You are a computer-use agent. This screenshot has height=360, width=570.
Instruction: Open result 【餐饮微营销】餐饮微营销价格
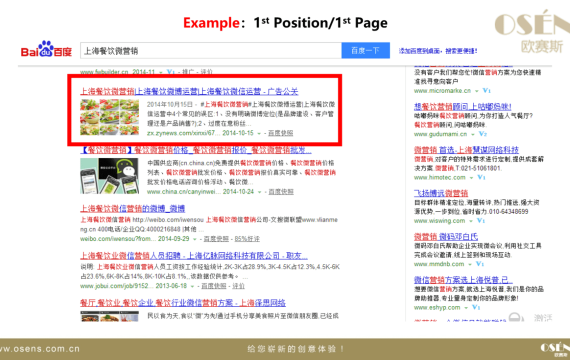196,150
